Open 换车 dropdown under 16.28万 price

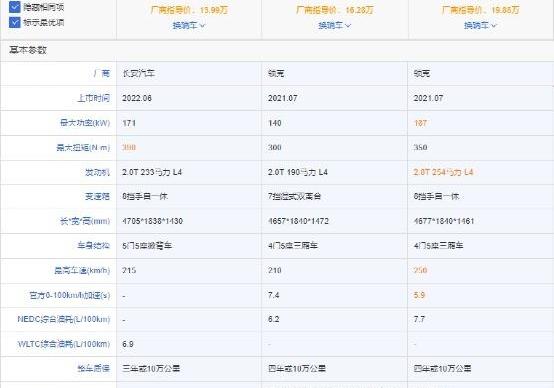pos(335,25)
